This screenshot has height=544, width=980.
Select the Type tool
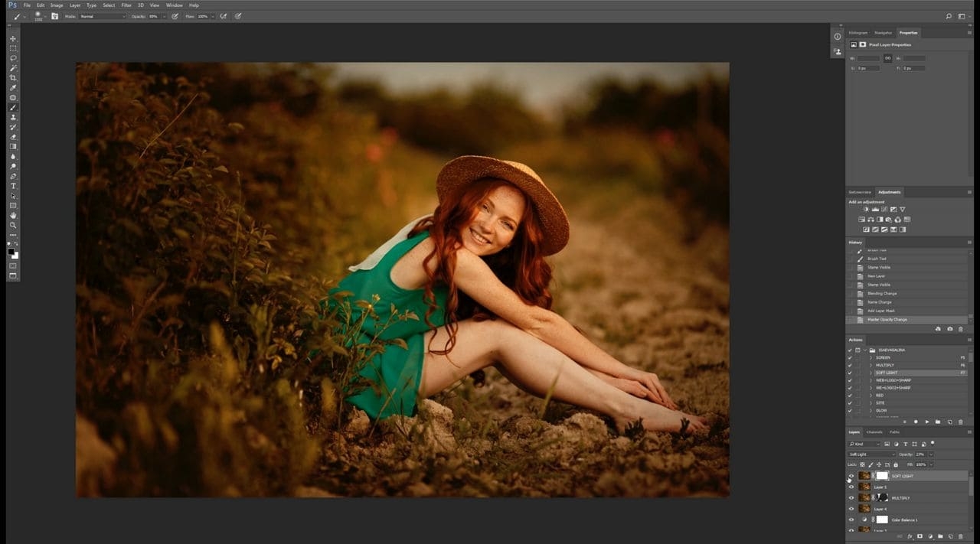(13, 186)
